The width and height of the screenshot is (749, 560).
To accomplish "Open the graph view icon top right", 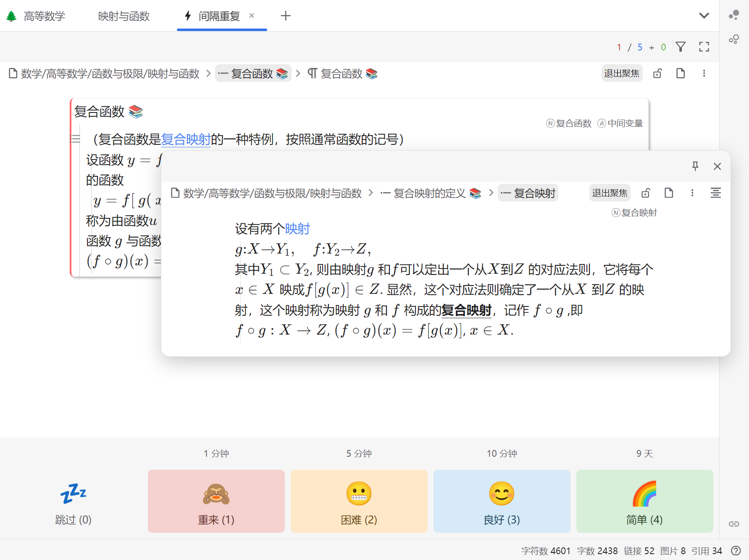I will (734, 39).
